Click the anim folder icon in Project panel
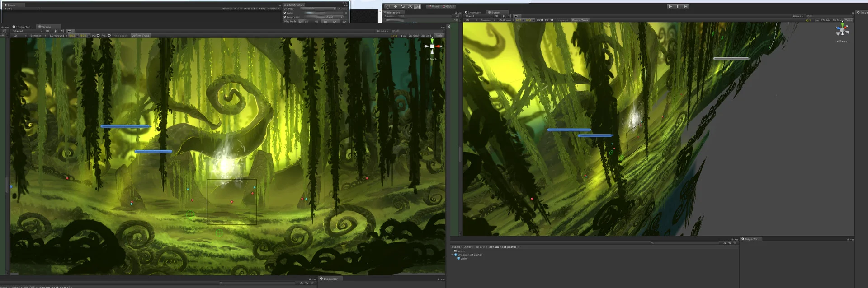This screenshot has height=288, width=868. [x=456, y=251]
